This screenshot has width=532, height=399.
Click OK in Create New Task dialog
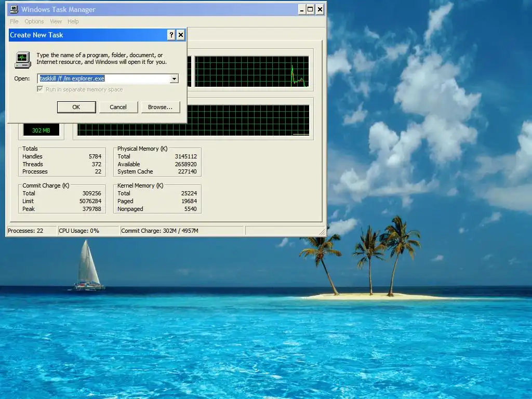76,107
